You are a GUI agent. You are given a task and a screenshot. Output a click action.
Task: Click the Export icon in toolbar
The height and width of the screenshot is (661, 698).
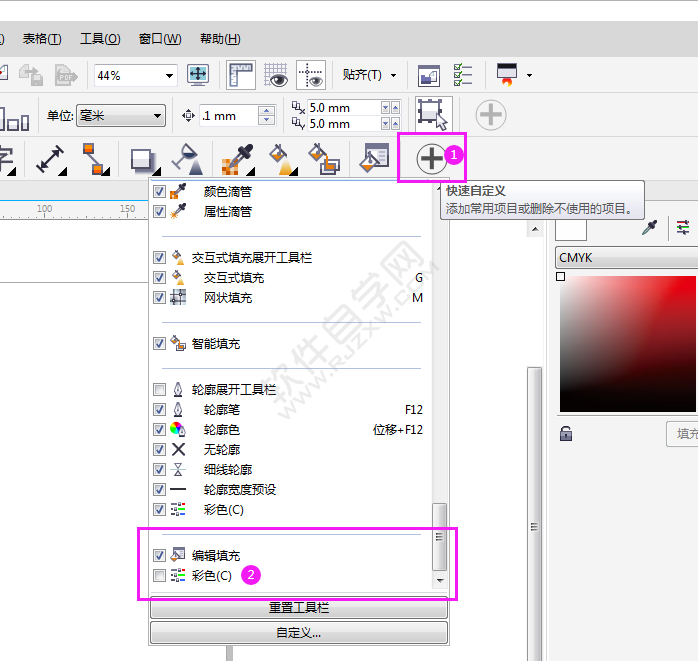coord(31,75)
